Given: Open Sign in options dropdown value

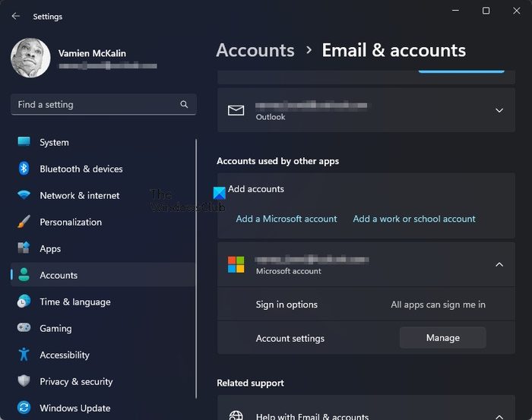Looking at the screenshot, I should [x=438, y=305].
